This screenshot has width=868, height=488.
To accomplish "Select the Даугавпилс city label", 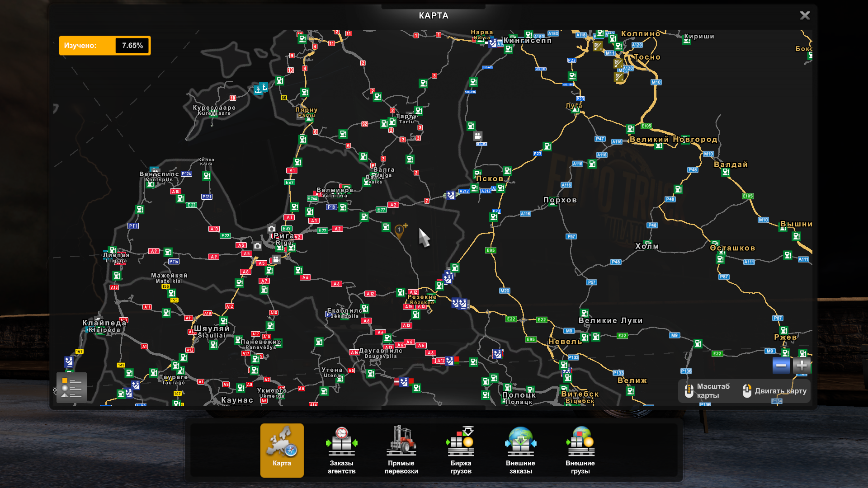I will pos(381,351).
